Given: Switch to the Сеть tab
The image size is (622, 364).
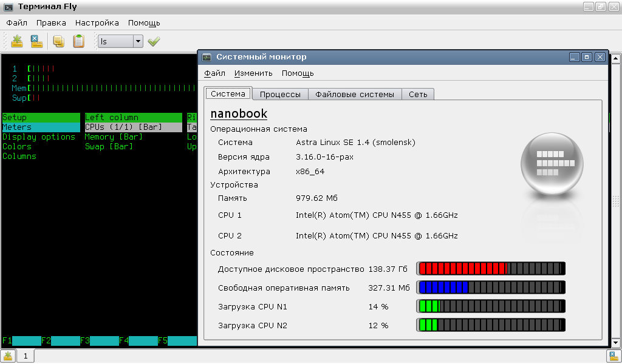Looking at the screenshot, I should pos(418,94).
